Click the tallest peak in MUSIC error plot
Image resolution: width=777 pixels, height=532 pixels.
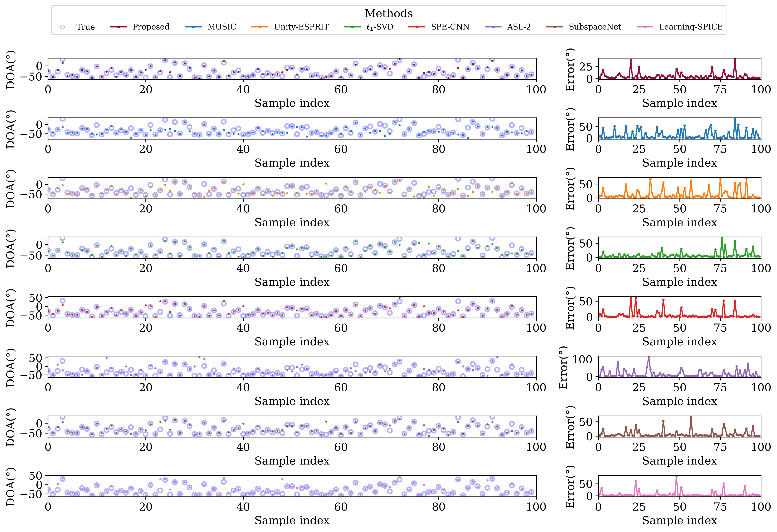[x=735, y=119]
